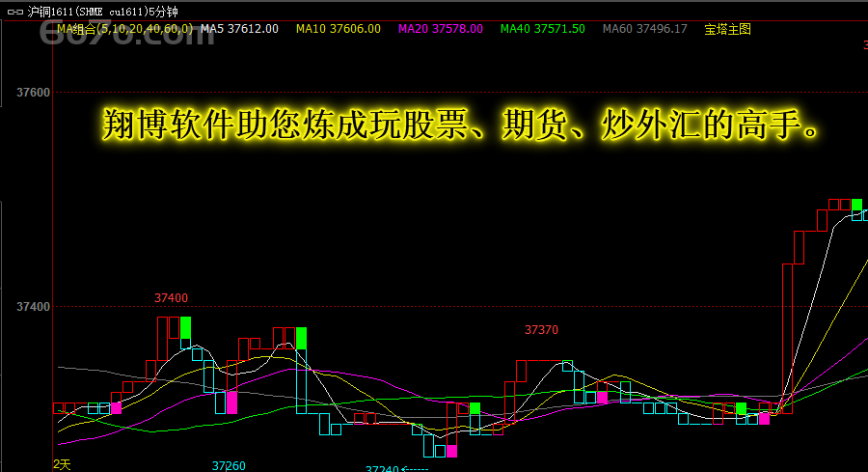The image size is (868, 472).
Task: Select the red 37370 high price annotation
Action: click(x=541, y=330)
